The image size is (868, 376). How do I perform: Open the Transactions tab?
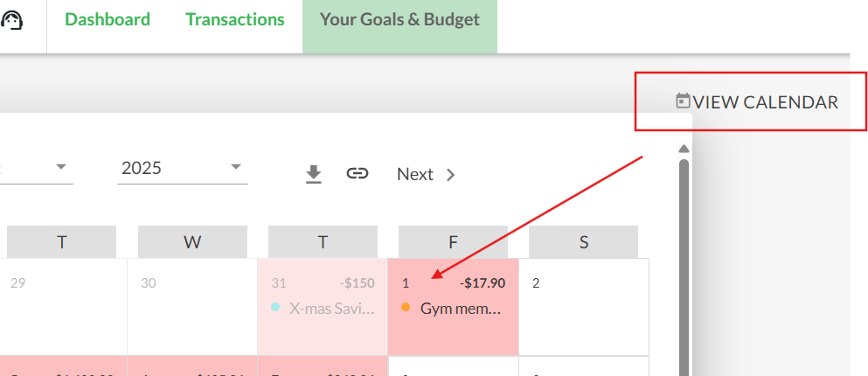(x=235, y=19)
